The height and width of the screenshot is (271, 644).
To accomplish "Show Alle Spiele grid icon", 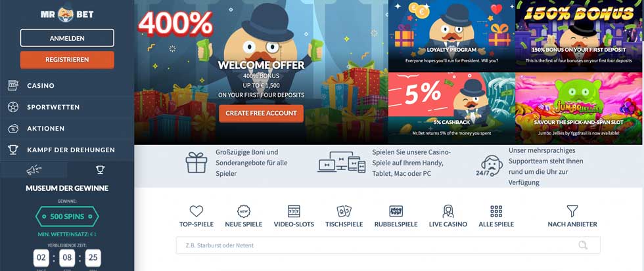I will pos(496,211).
